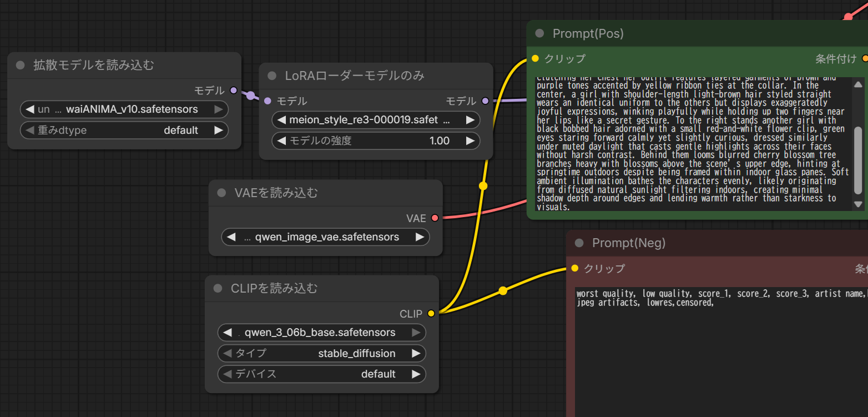Select previous LoRA with left arrow beside meion_style_re3
Screen dimensions: 868x417
pyautogui.click(x=281, y=120)
